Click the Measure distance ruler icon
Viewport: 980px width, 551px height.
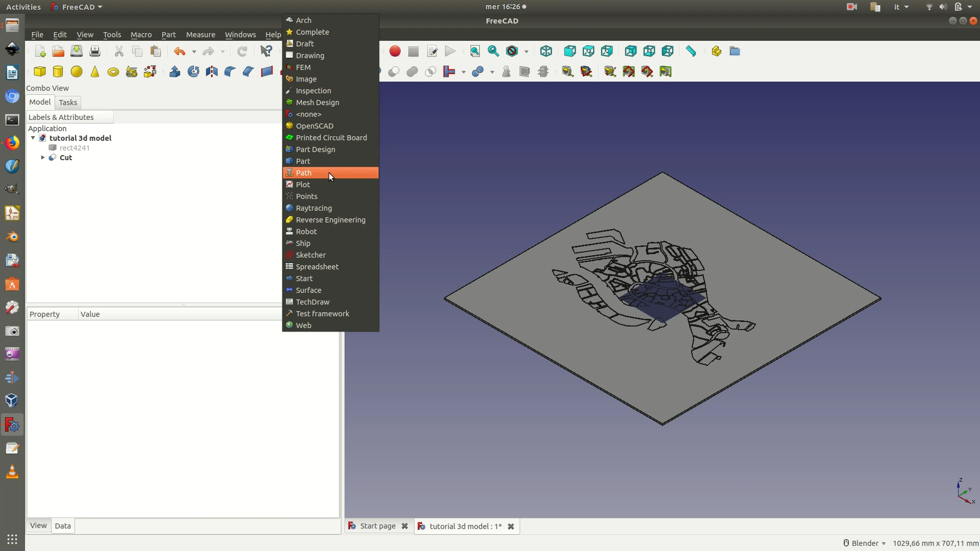coord(691,52)
